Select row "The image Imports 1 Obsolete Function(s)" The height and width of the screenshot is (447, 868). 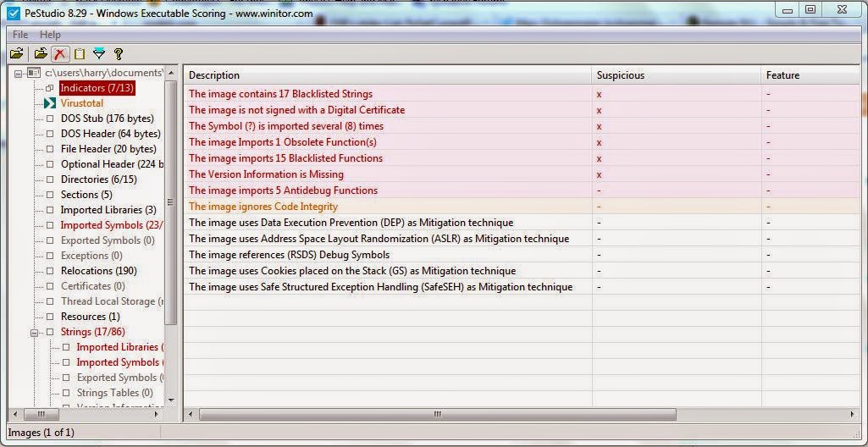click(x=522, y=142)
